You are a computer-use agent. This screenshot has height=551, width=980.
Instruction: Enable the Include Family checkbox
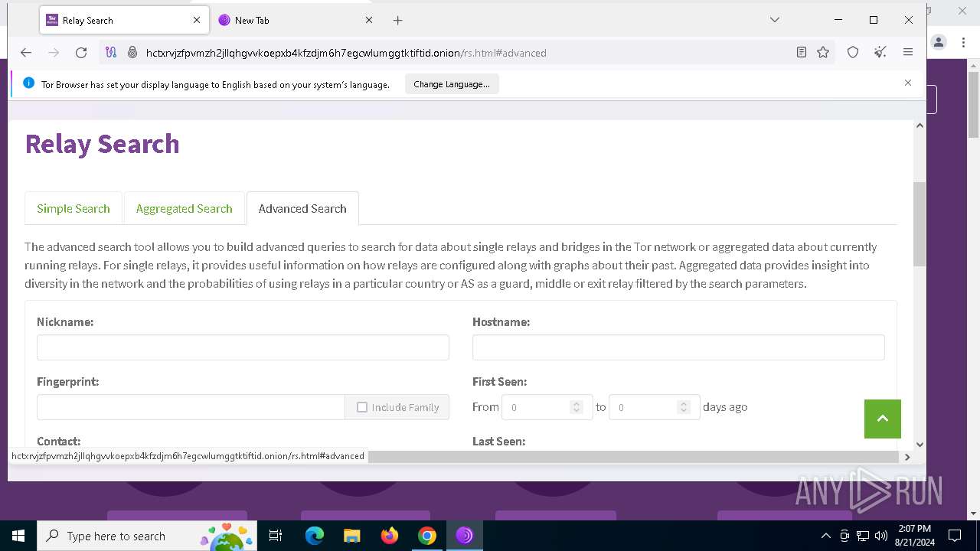[x=362, y=407]
